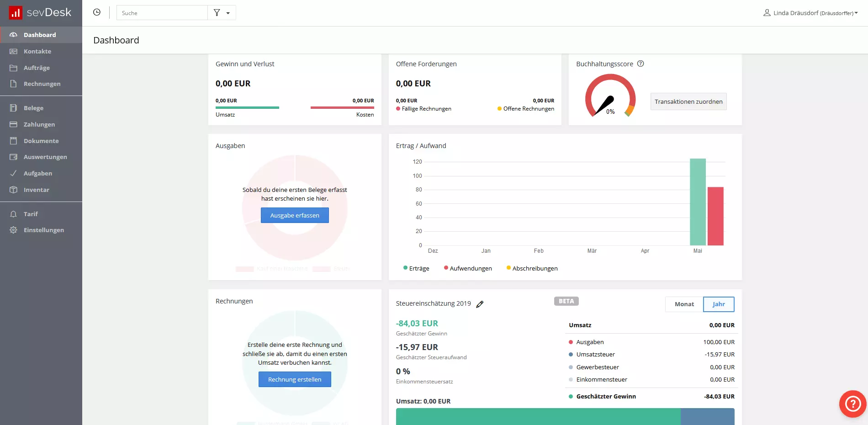
Task: Click the clock history icon beside the logo
Action: tap(96, 12)
